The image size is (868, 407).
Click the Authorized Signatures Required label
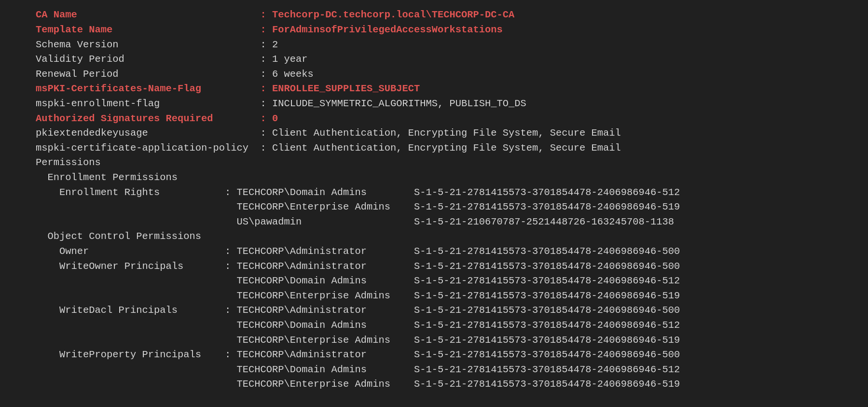pos(124,118)
